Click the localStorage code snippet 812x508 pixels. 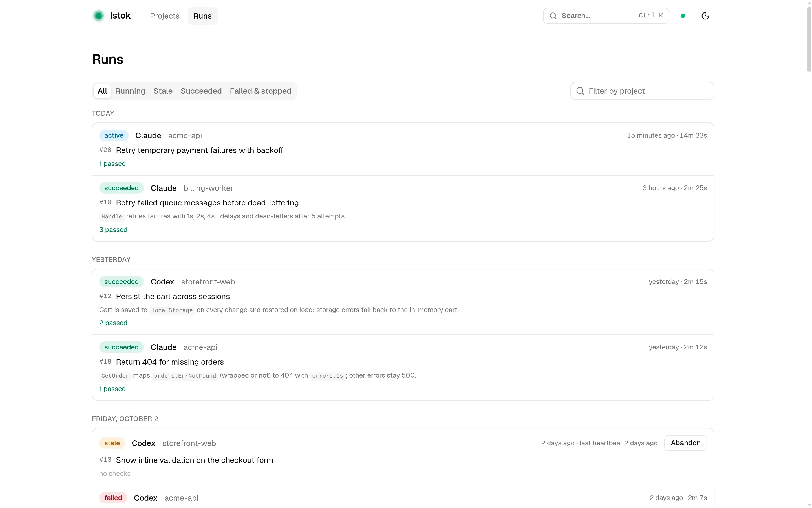point(172,310)
